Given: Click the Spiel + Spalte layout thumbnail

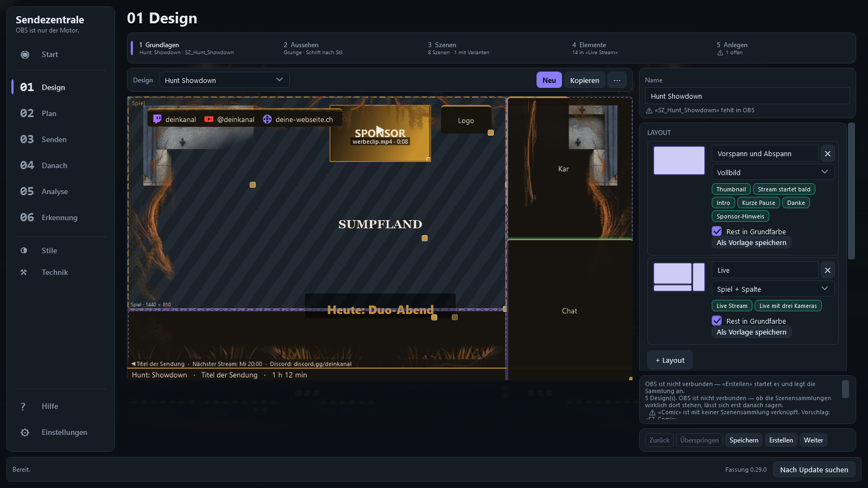Looking at the screenshot, I should coord(679,277).
